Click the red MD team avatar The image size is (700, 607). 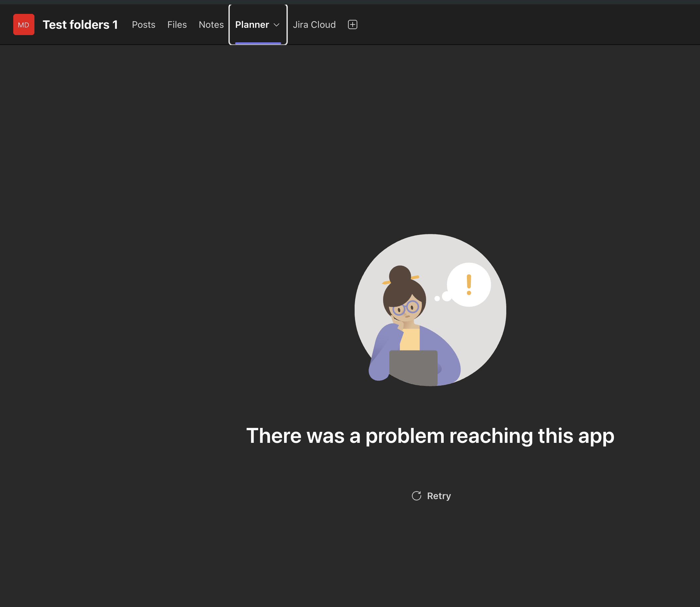click(24, 25)
